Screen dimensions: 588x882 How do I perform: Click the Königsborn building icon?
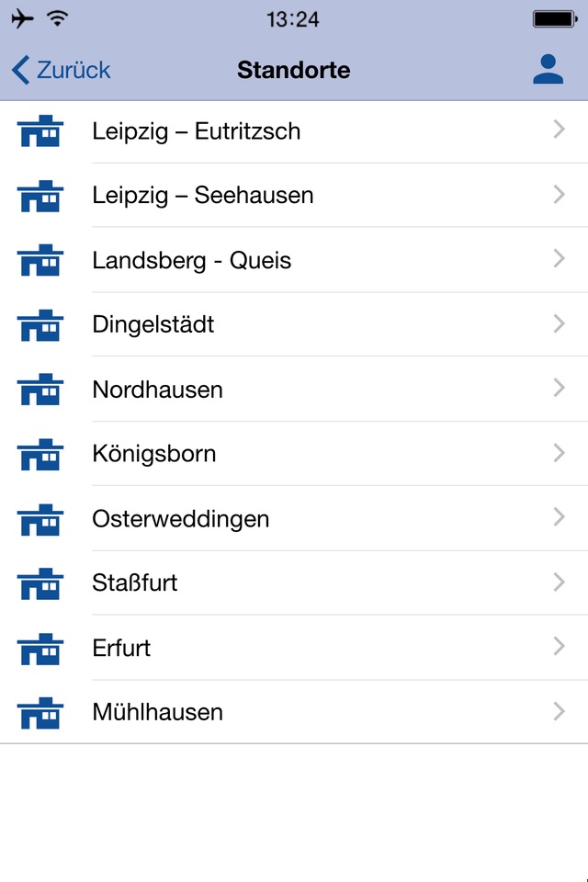pyautogui.click(x=40, y=454)
